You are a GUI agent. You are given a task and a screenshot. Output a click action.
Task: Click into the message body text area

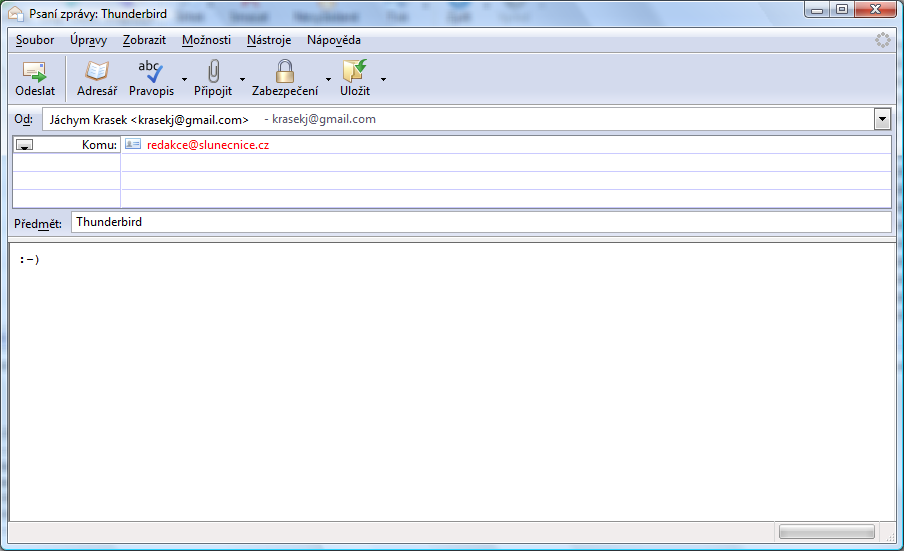point(453,382)
